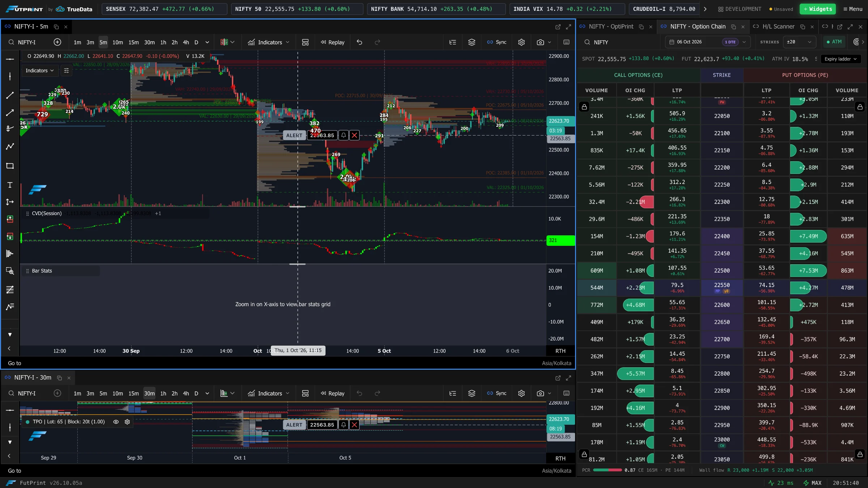This screenshot has height=488, width=868.
Task: Click the green 321 CVD value label
Action: 560,240
